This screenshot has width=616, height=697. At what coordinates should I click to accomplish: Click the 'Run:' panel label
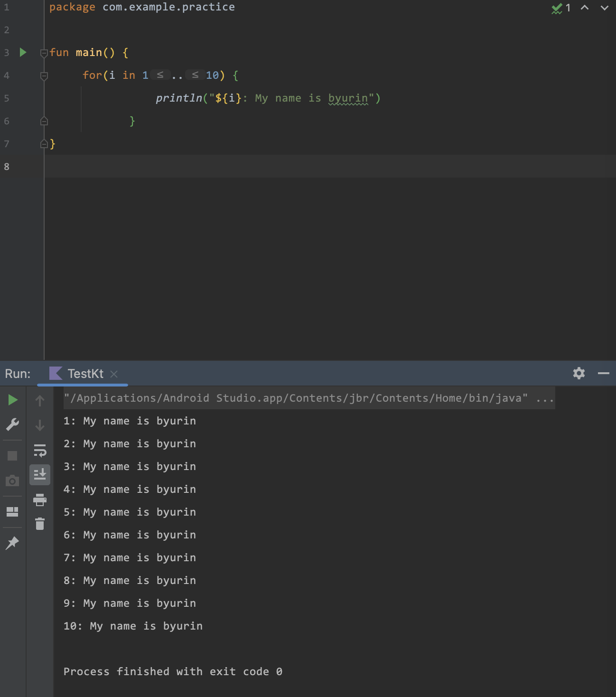(x=18, y=374)
